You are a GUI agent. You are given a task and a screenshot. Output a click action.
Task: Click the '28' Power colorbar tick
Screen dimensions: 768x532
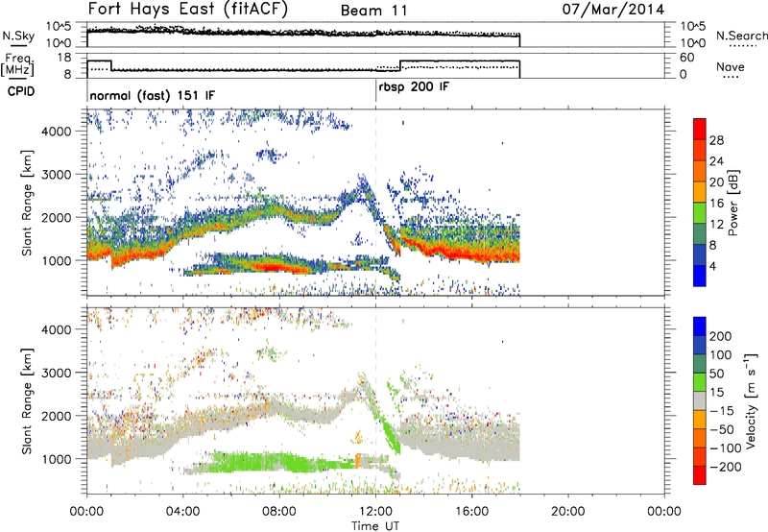point(716,140)
